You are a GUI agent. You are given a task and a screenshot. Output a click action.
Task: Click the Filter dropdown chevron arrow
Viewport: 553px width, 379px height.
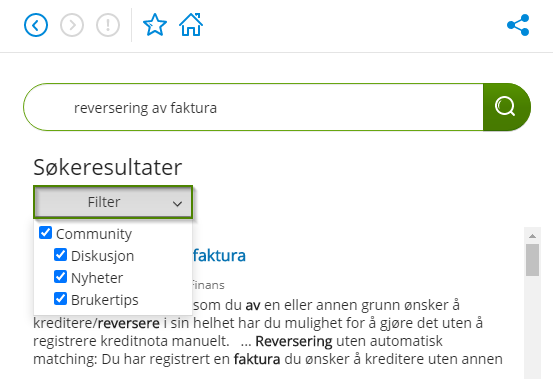point(177,203)
